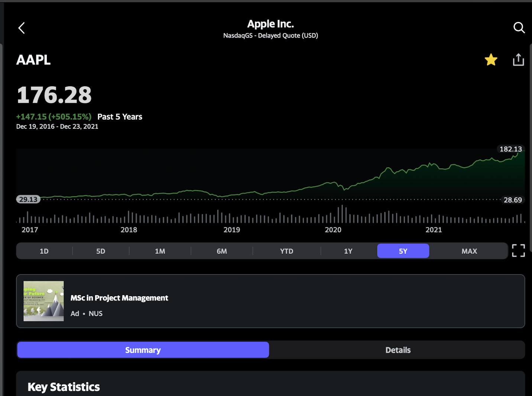Click the 2018 axis label

click(129, 230)
